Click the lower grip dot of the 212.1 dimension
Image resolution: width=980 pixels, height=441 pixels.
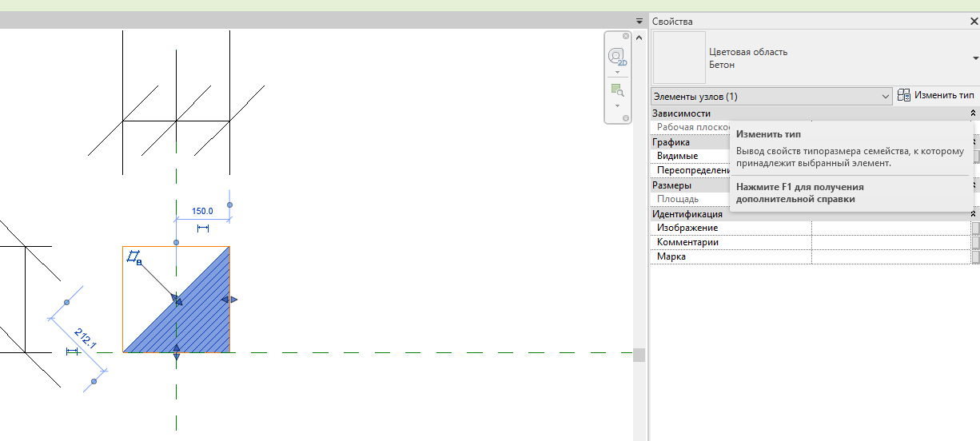click(x=94, y=381)
